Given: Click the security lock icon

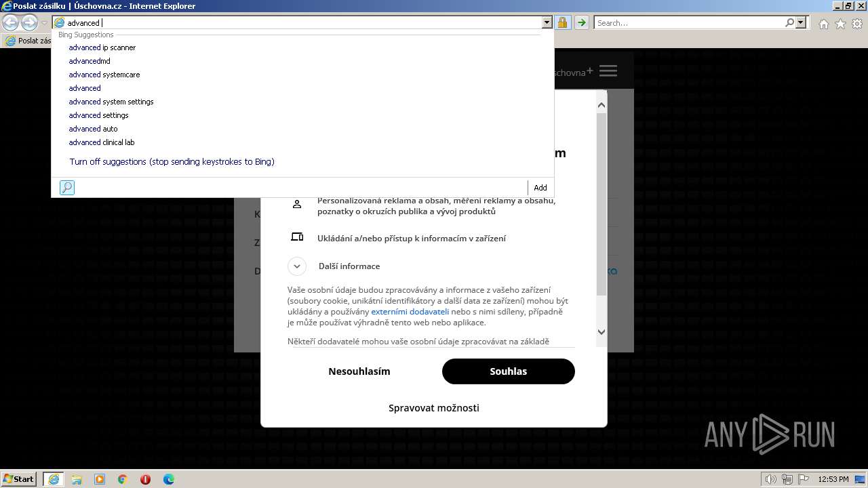Looking at the screenshot, I should point(562,23).
